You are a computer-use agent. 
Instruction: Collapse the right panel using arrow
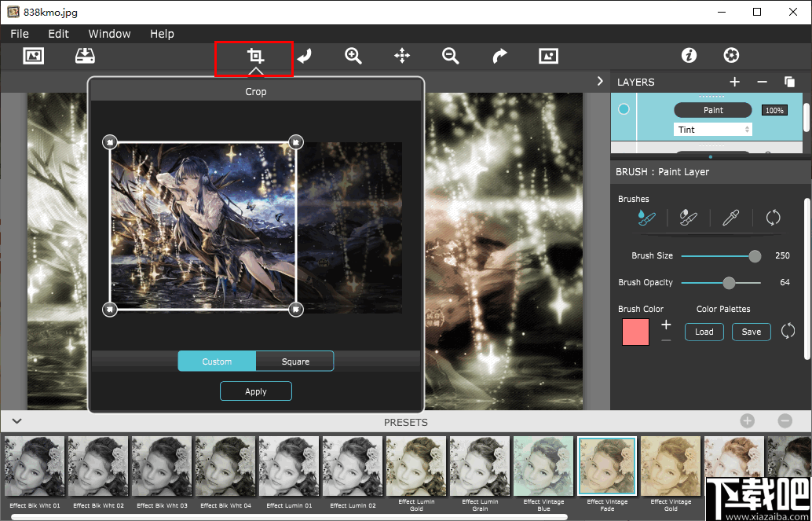pyautogui.click(x=600, y=81)
